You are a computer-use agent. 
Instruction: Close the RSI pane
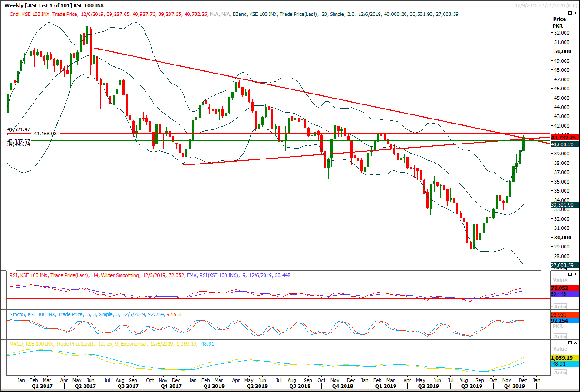click(x=575, y=274)
